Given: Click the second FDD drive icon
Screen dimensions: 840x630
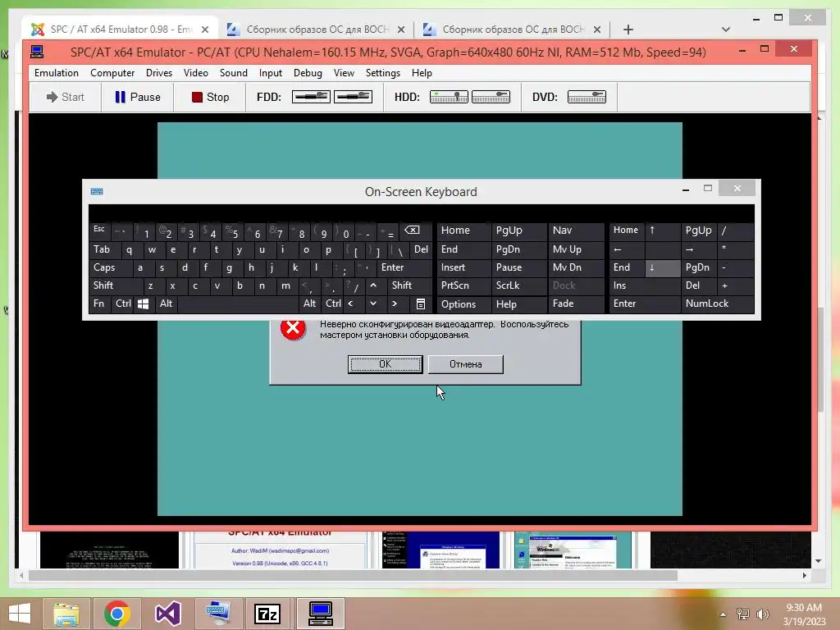Looking at the screenshot, I should tap(353, 97).
